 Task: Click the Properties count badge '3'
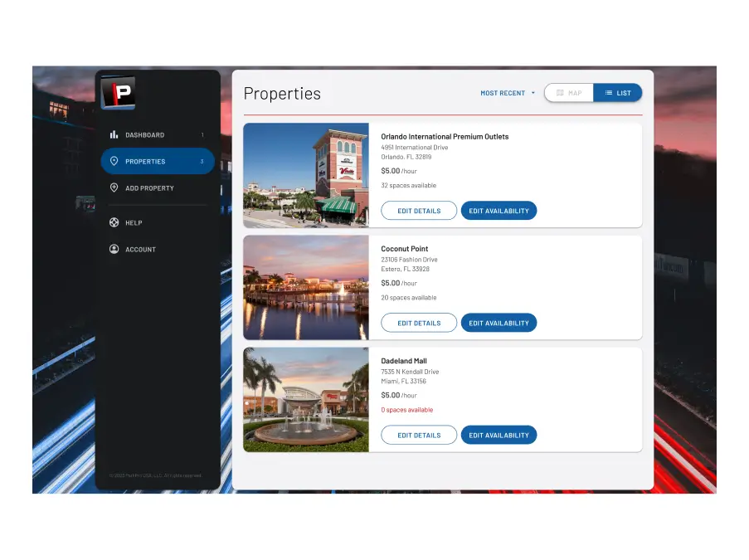[202, 162]
